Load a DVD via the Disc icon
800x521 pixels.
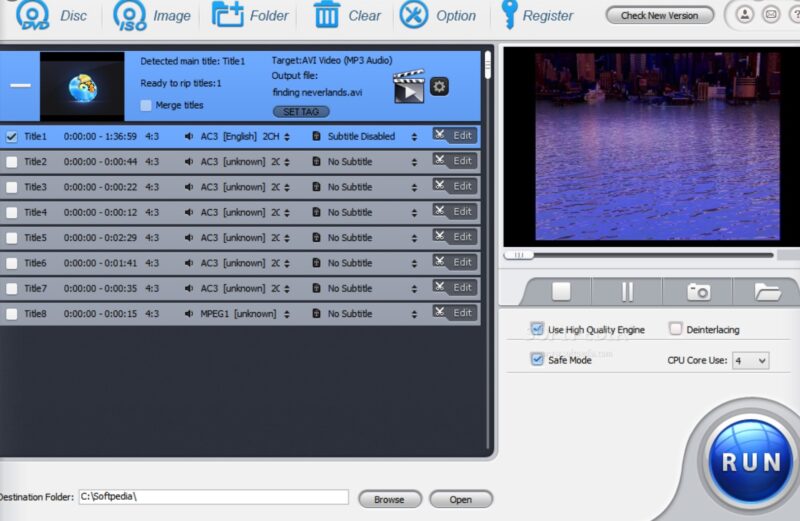click(x=33, y=15)
